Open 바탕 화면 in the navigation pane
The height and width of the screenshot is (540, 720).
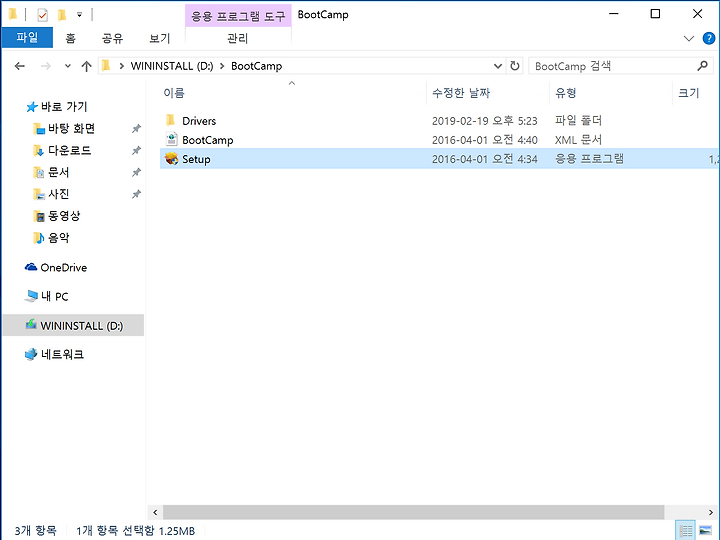(71, 129)
